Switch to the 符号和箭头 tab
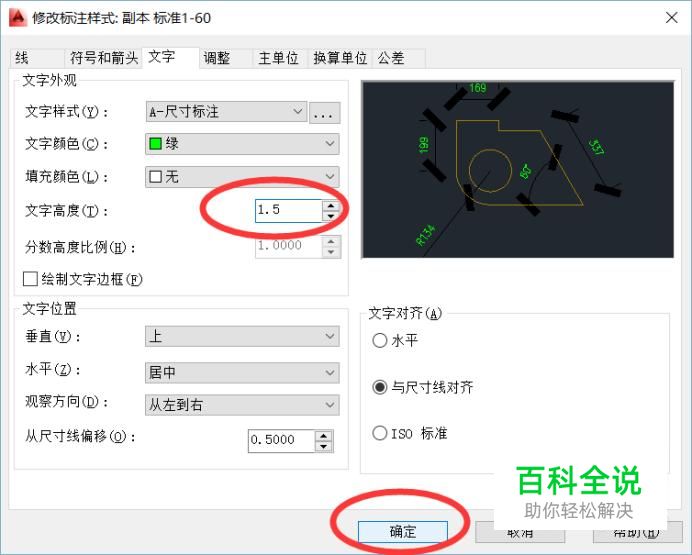 [x=104, y=58]
